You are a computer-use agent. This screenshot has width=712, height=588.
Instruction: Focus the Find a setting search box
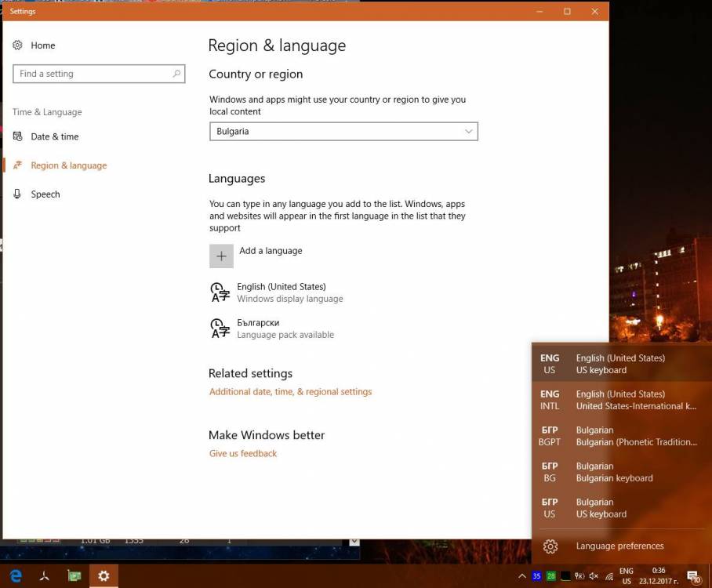[99, 74]
